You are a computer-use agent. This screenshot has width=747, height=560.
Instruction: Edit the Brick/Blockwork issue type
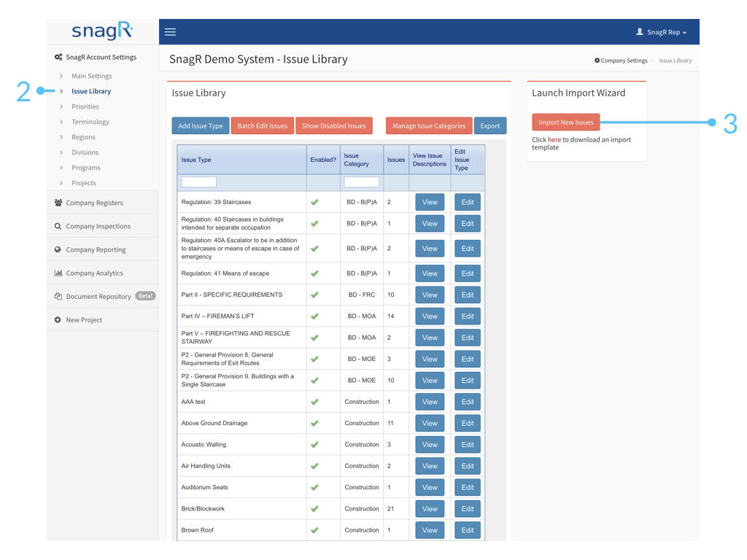[x=468, y=509]
